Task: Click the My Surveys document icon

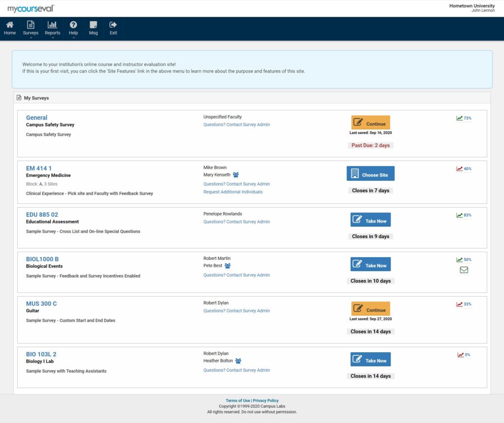Action: coord(19,98)
